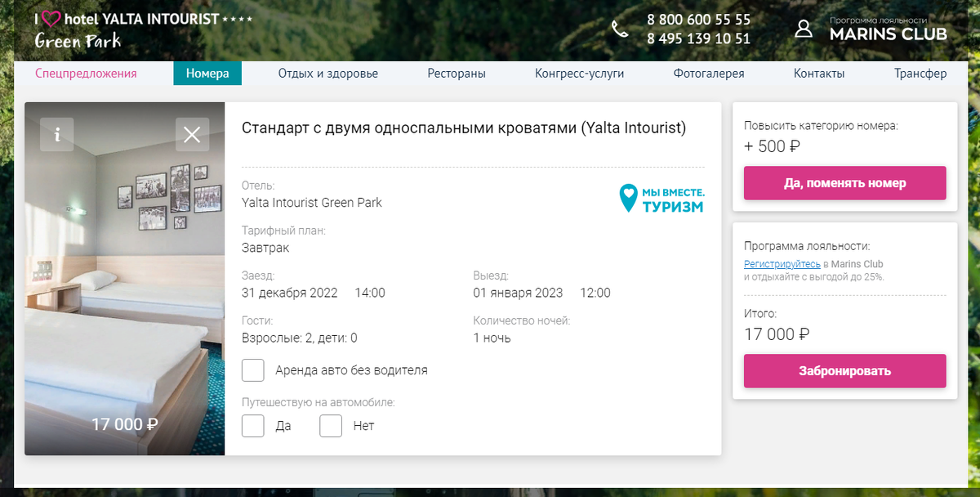This screenshot has width=980, height=497.
Task: Click the Да, поменять номер button
Action: [844, 183]
